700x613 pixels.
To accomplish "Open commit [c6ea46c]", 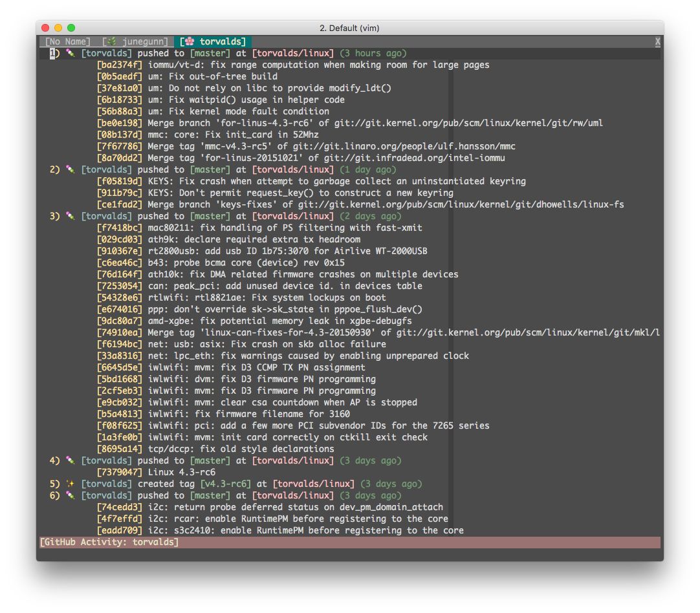I will (x=120, y=263).
